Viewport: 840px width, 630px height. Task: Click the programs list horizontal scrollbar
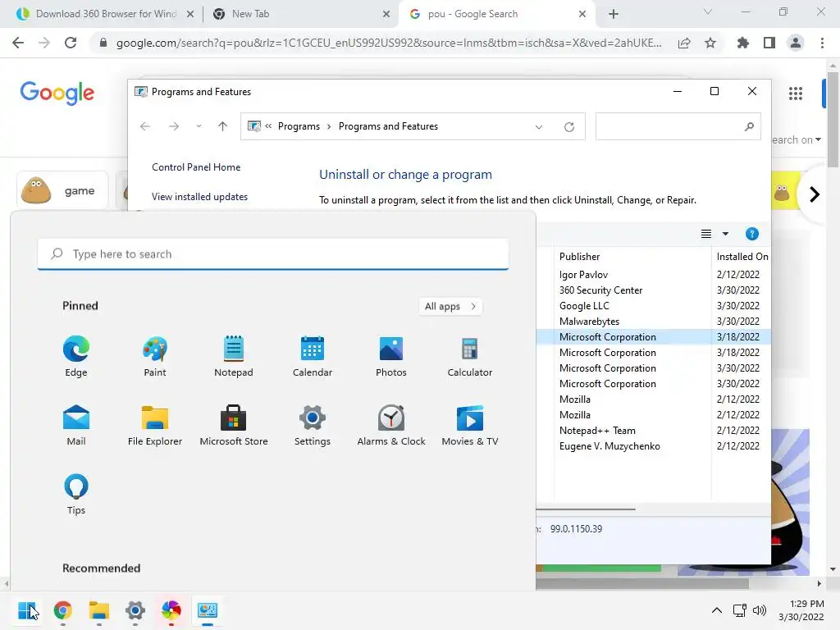(x=586, y=509)
